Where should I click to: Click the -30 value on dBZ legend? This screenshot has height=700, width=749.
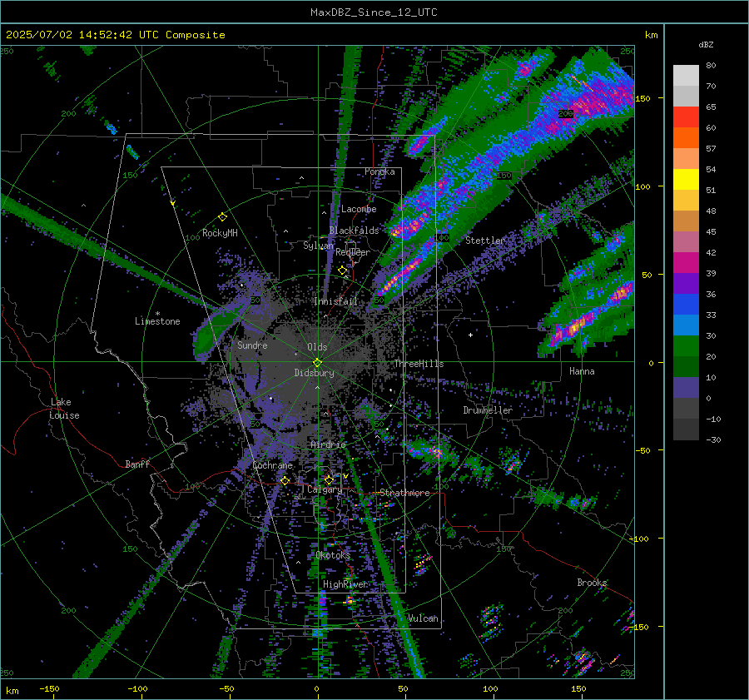point(713,439)
